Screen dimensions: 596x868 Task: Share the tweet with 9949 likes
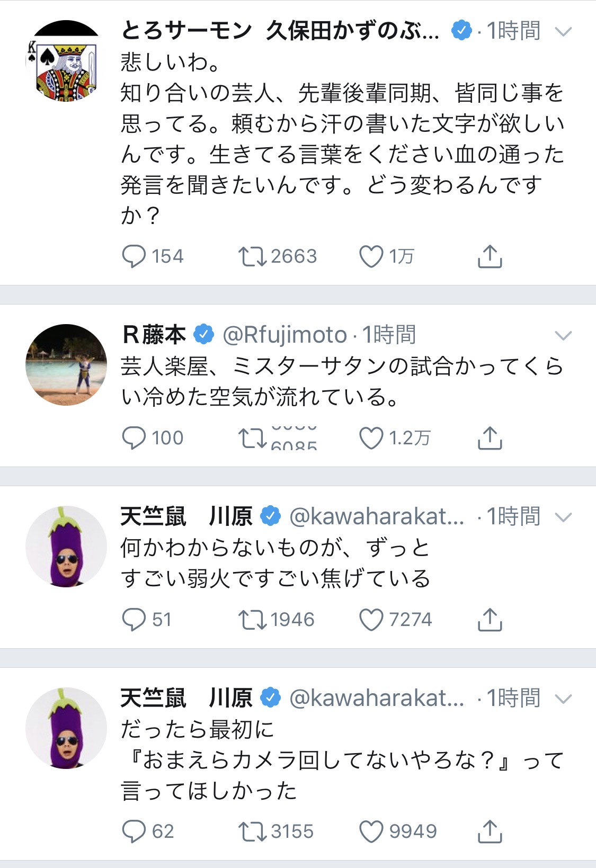(x=490, y=831)
